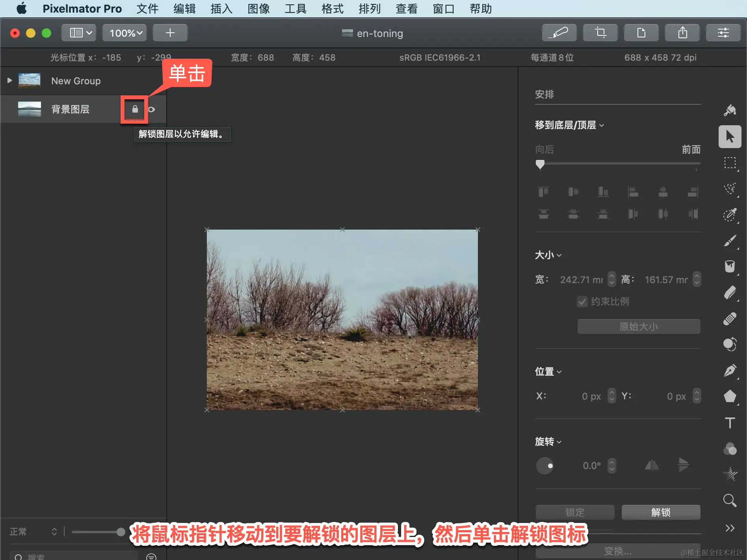Click the document toolbar button

[x=641, y=33]
